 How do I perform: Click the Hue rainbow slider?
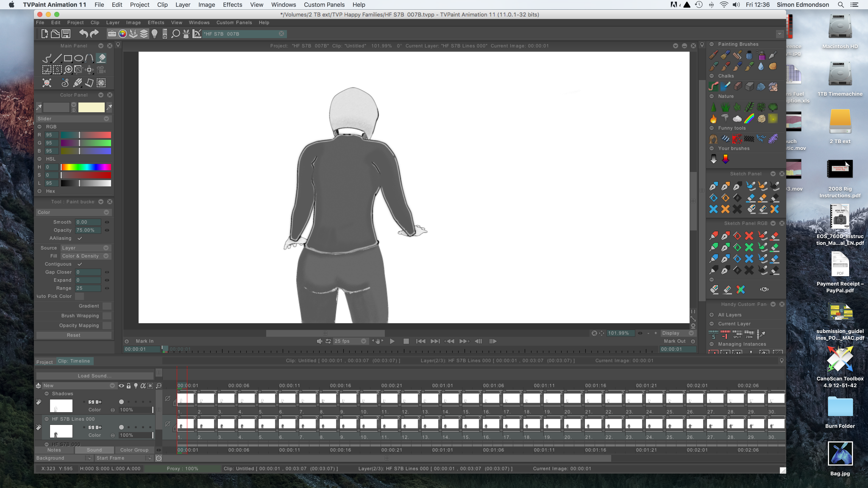[x=86, y=167]
